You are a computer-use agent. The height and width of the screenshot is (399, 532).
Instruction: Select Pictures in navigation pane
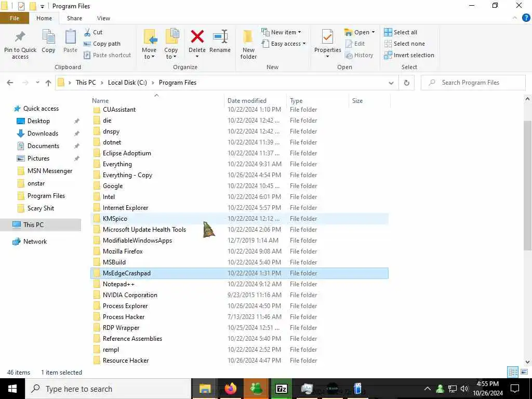coord(38,158)
